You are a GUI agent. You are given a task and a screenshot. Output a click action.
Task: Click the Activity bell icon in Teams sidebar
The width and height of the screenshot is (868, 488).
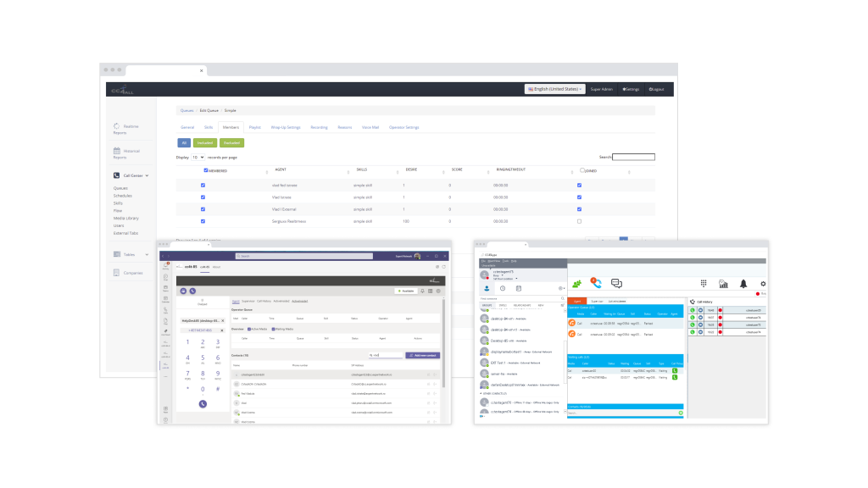coord(165,266)
